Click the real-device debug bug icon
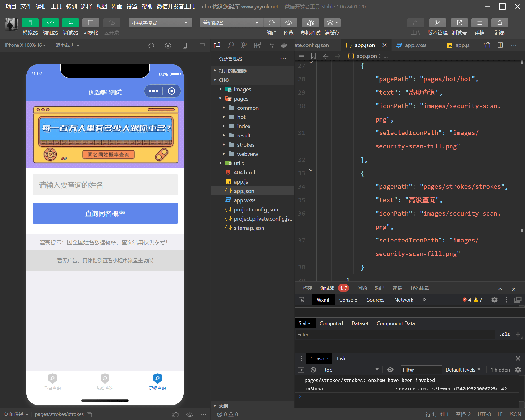The height and width of the screenshot is (420, 525). pos(310,23)
